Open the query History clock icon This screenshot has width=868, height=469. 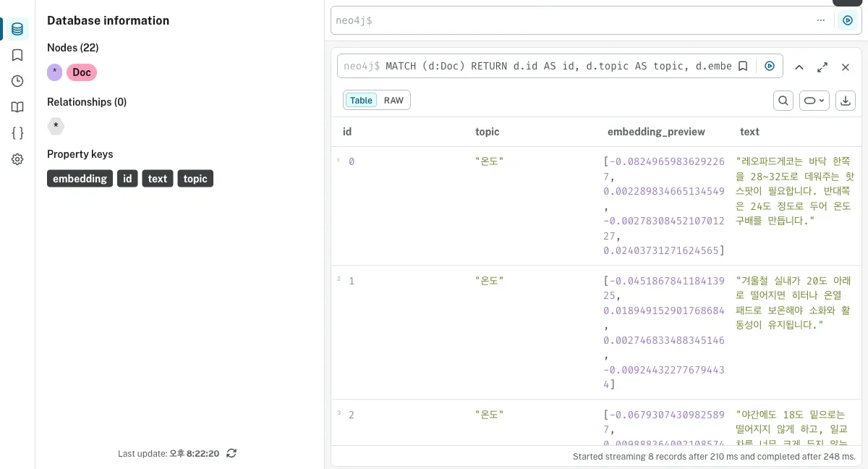(x=17, y=81)
